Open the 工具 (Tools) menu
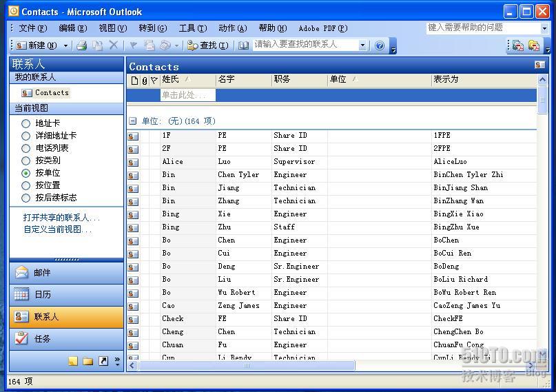The image size is (556, 392). pyautogui.click(x=193, y=28)
